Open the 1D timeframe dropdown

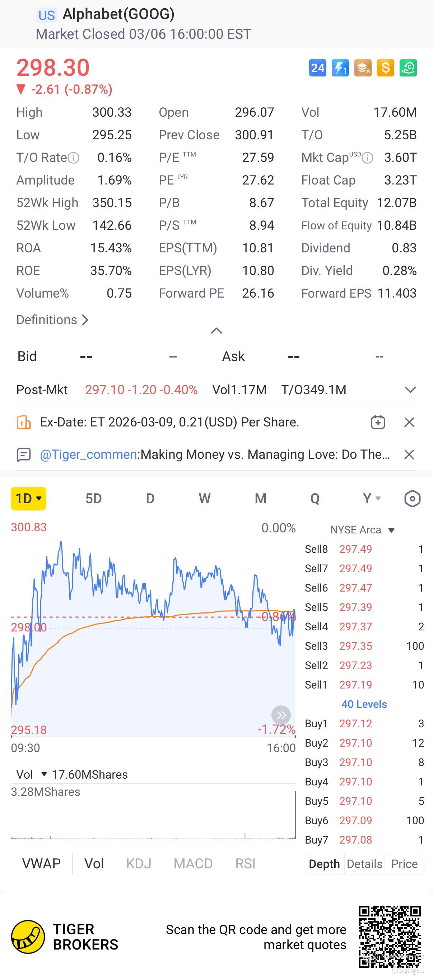pyautogui.click(x=28, y=498)
